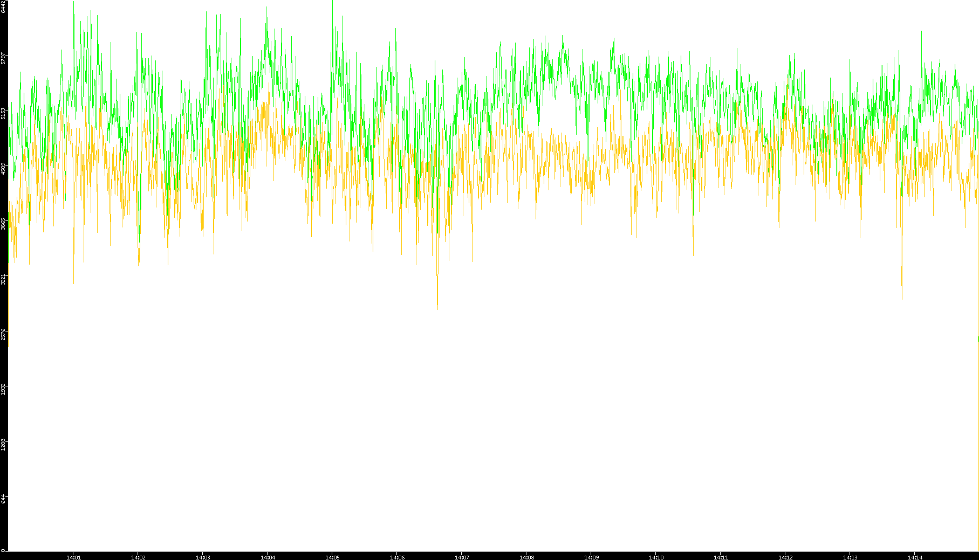The image size is (979, 560).
Task: Click the 14:01 time axis label
Action: click(73, 557)
